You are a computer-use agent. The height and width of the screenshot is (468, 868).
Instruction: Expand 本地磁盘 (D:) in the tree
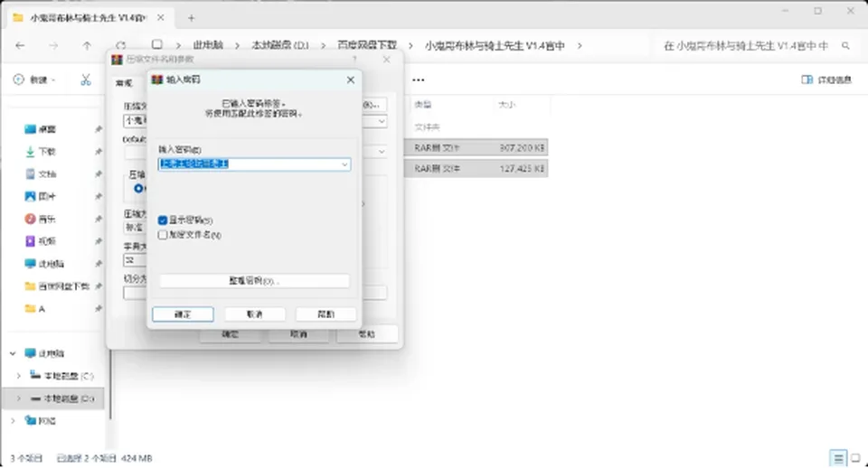coord(19,398)
